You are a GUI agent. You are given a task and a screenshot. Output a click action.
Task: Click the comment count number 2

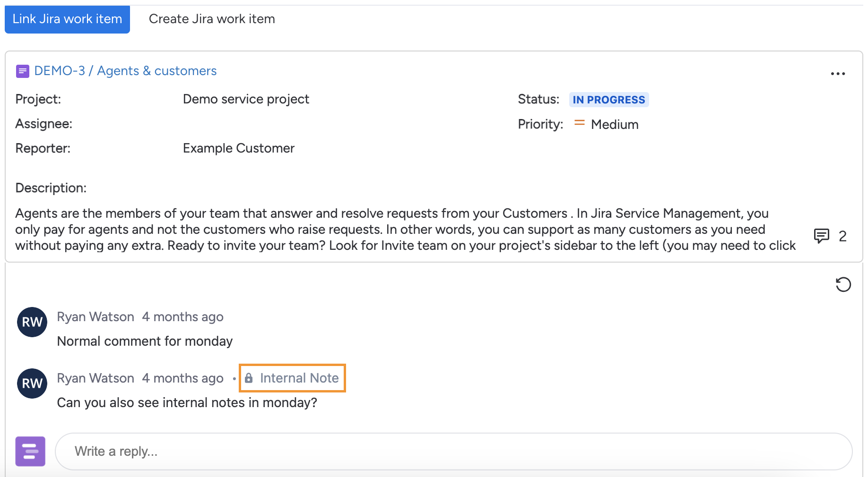point(842,236)
